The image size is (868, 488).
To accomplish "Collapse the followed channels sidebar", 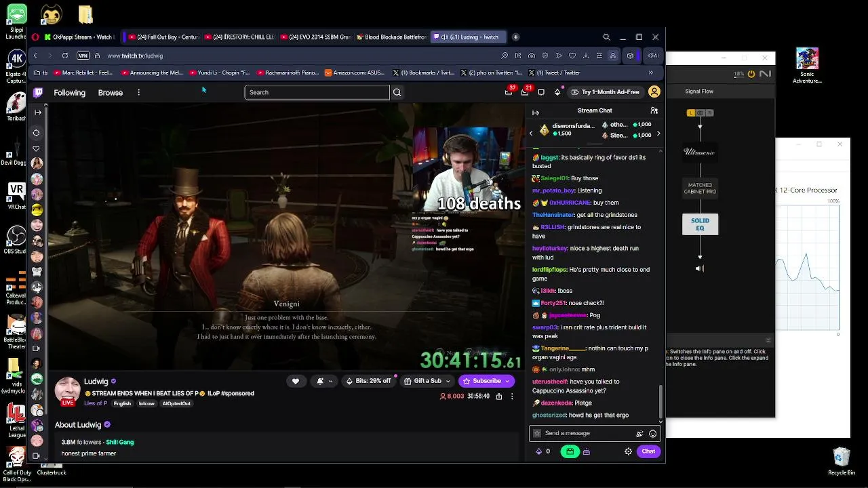I will [x=38, y=113].
